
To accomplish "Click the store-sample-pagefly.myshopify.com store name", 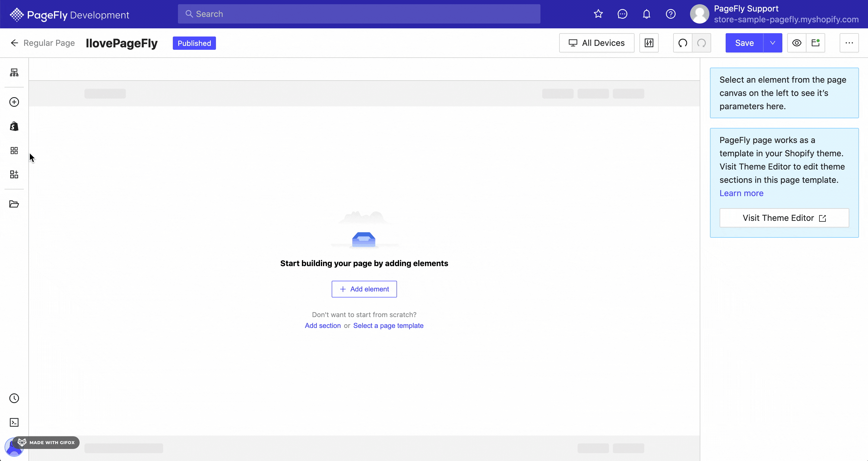I will click(x=786, y=20).
